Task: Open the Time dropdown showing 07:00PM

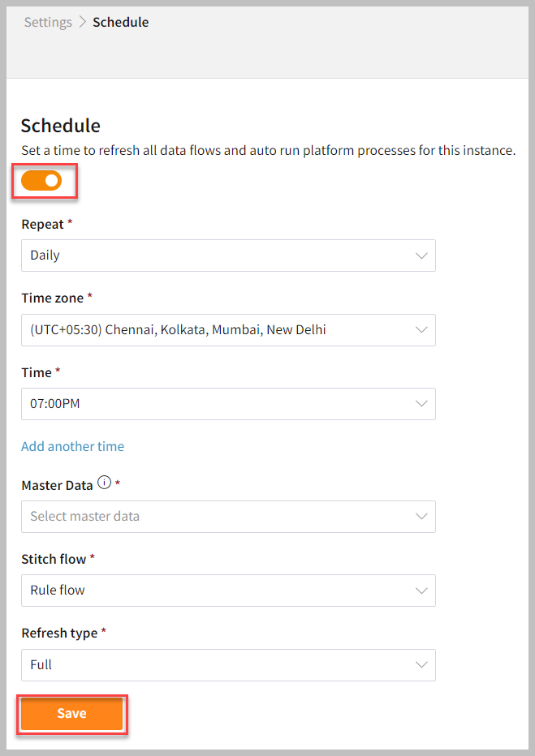Action: [x=227, y=404]
